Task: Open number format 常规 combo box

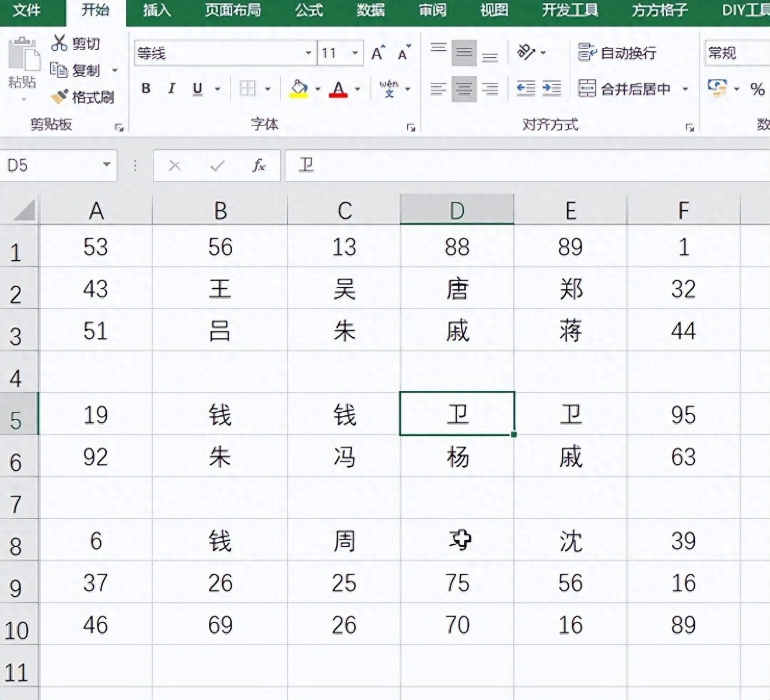Action: tap(737, 53)
